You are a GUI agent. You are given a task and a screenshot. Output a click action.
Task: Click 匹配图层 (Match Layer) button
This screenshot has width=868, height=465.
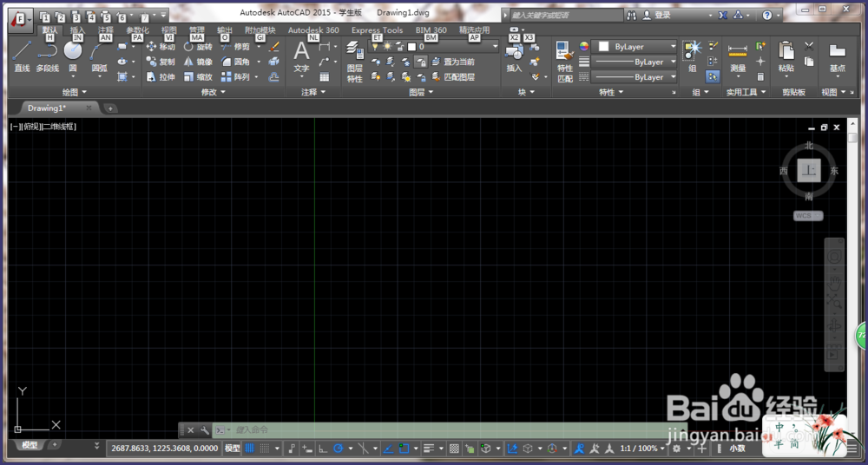[x=453, y=77]
